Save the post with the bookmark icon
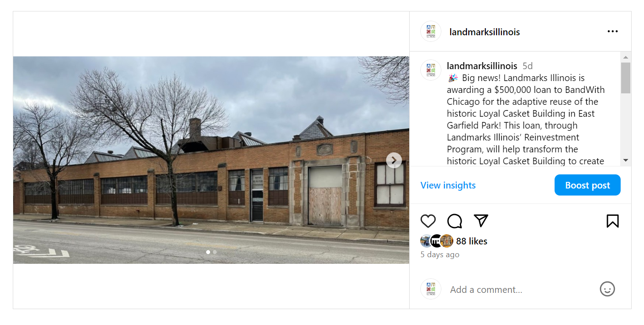This screenshot has width=644, height=325. (612, 221)
